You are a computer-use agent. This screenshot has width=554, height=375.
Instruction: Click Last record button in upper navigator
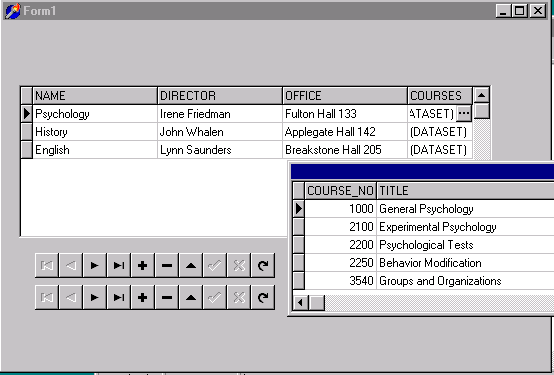coord(119,265)
